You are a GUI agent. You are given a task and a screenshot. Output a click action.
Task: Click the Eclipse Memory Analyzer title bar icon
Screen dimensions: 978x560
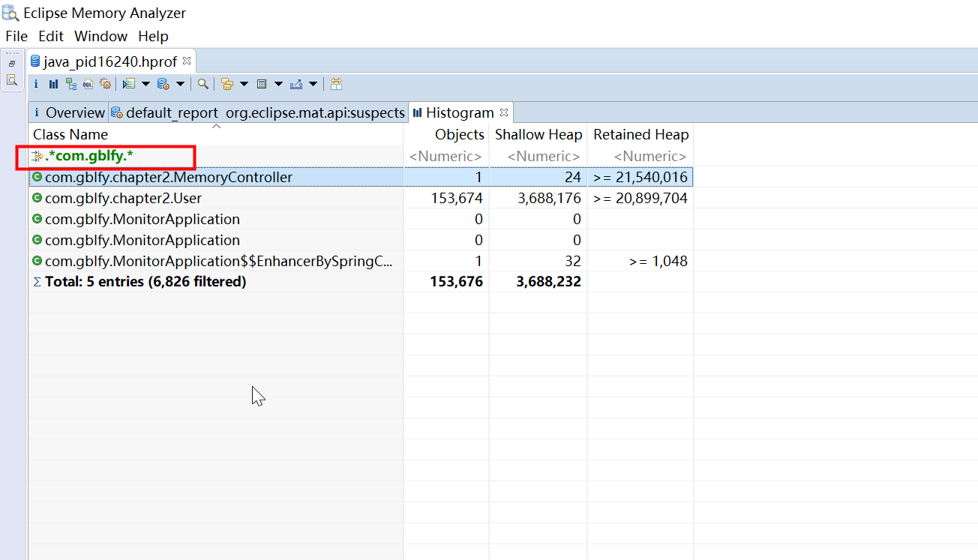coord(11,13)
